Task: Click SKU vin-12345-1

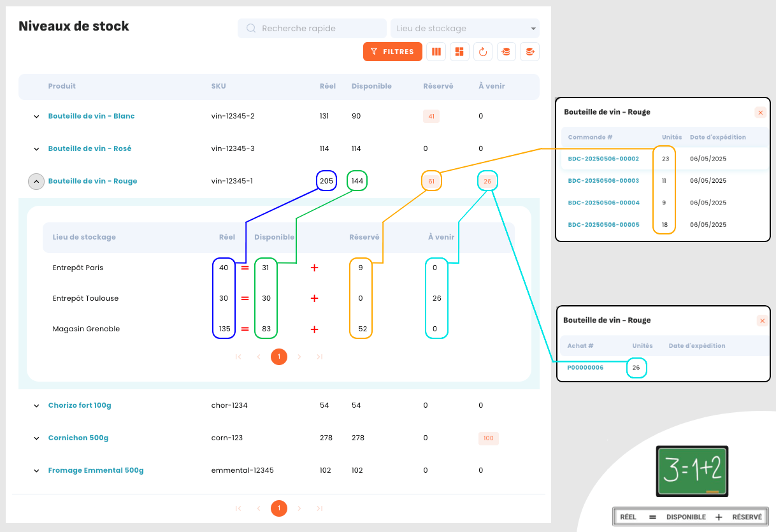Action: coord(232,181)
